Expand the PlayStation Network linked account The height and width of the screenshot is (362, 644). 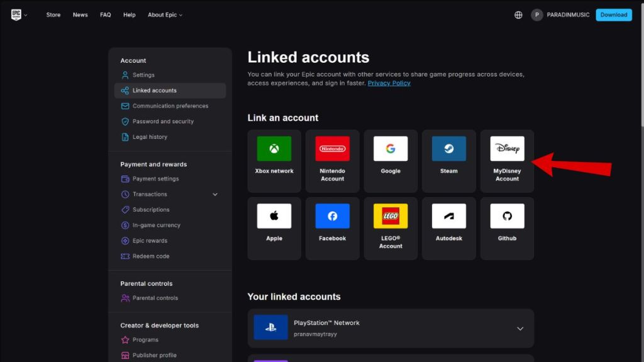(x=519, y=329)
